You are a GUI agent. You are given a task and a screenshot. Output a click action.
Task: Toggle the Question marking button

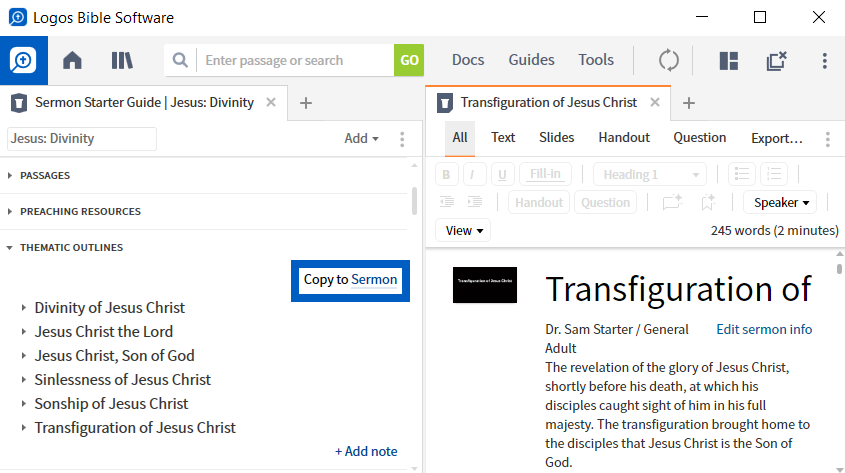pyautogui.click(x=605, y=202)
